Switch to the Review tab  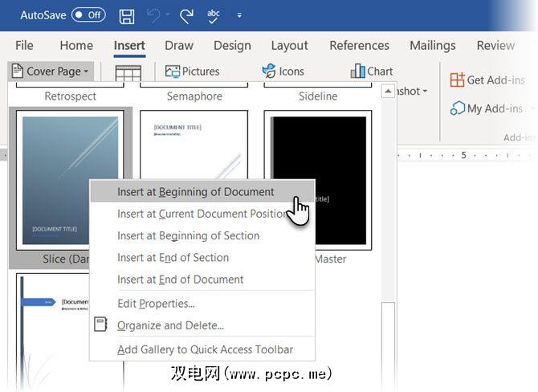pos(495,45)
